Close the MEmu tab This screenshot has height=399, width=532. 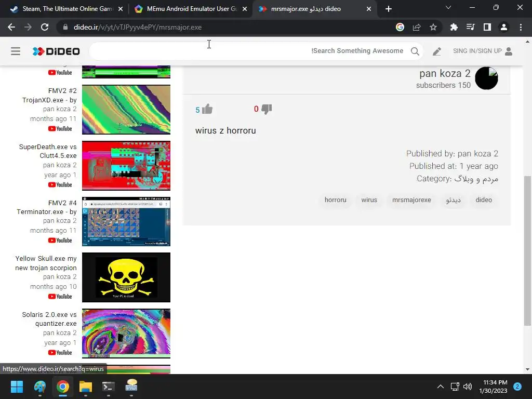click(245, 9)
